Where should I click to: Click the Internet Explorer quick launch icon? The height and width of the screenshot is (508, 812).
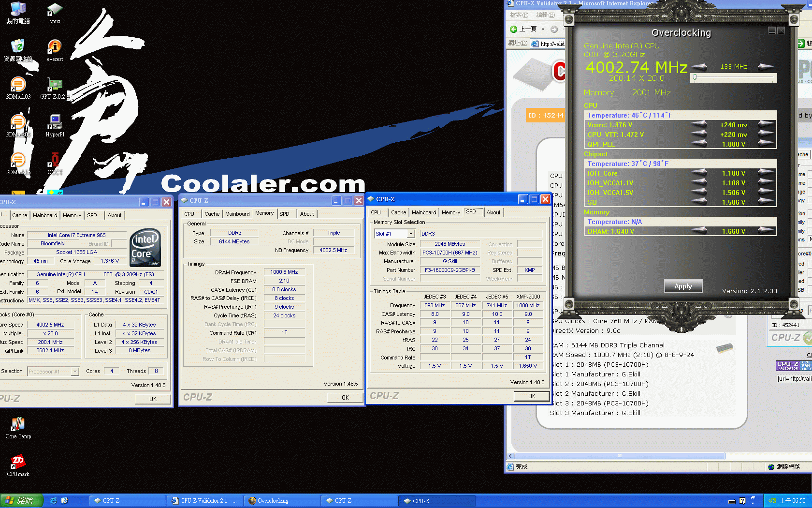tap(54, 501)
